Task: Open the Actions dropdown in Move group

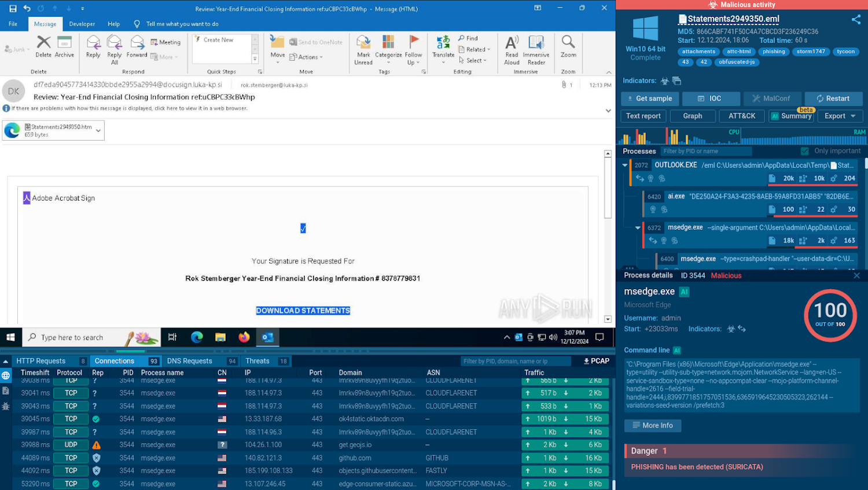Action: point(306,57)
